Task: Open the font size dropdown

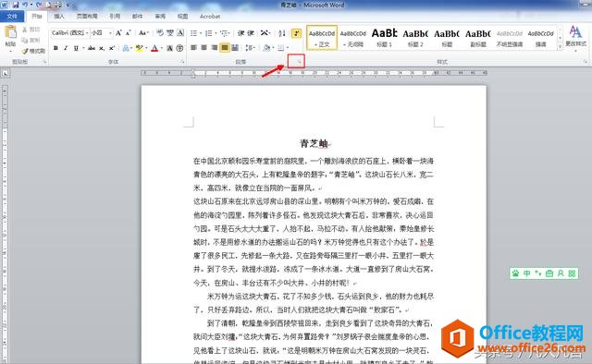Action: point(110,33)
